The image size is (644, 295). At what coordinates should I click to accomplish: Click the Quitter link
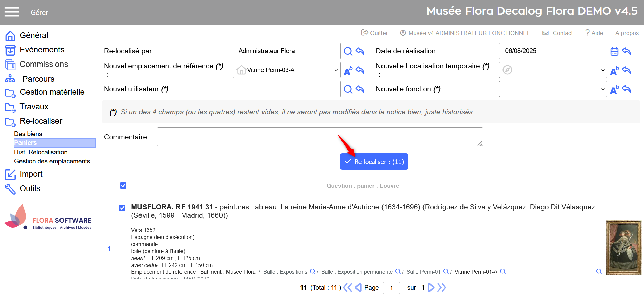pos(374,33)
